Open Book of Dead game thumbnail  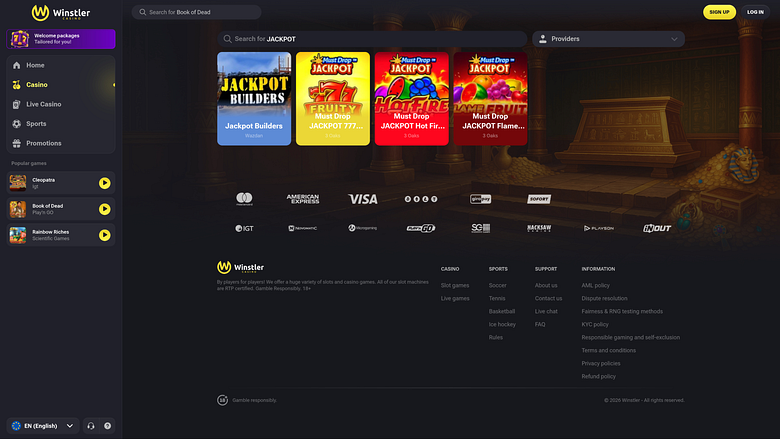18,209
